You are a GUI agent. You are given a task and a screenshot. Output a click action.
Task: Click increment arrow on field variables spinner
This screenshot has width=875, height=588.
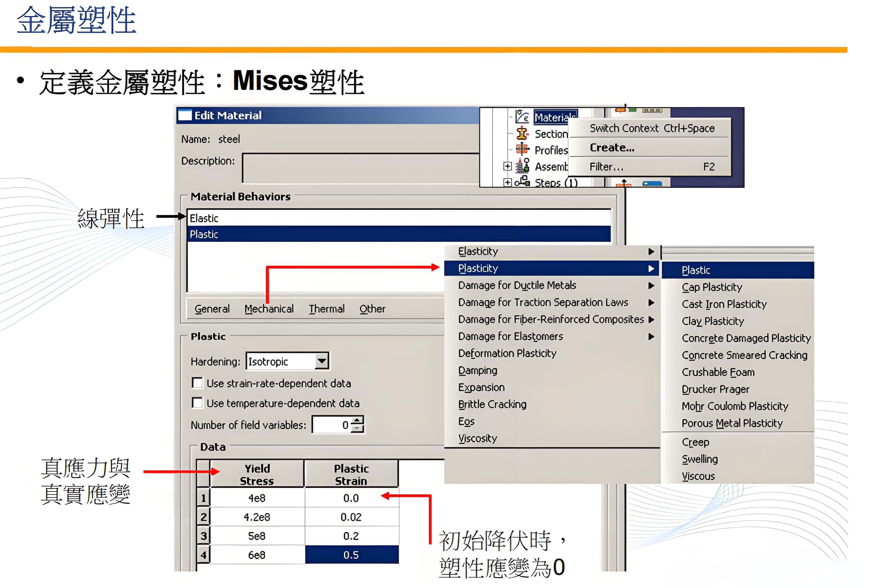(357, 420)
